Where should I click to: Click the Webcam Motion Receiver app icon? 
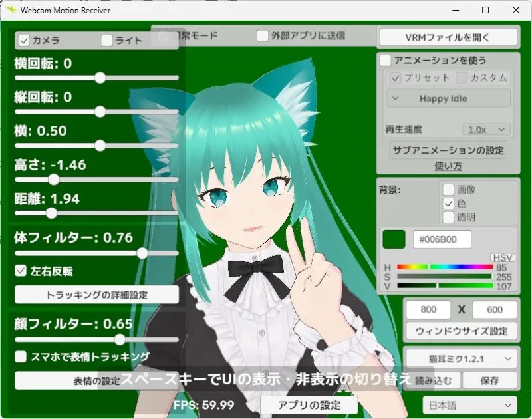point(10,10)
